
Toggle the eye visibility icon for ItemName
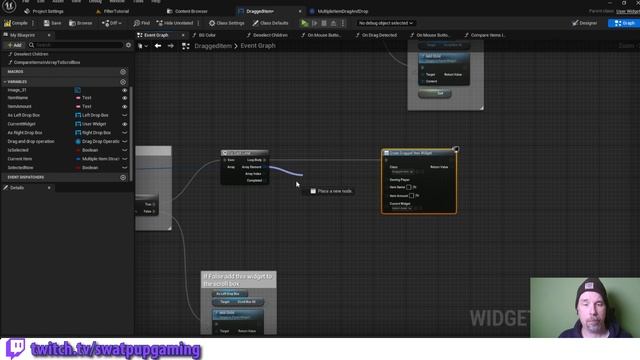[124, 98]
